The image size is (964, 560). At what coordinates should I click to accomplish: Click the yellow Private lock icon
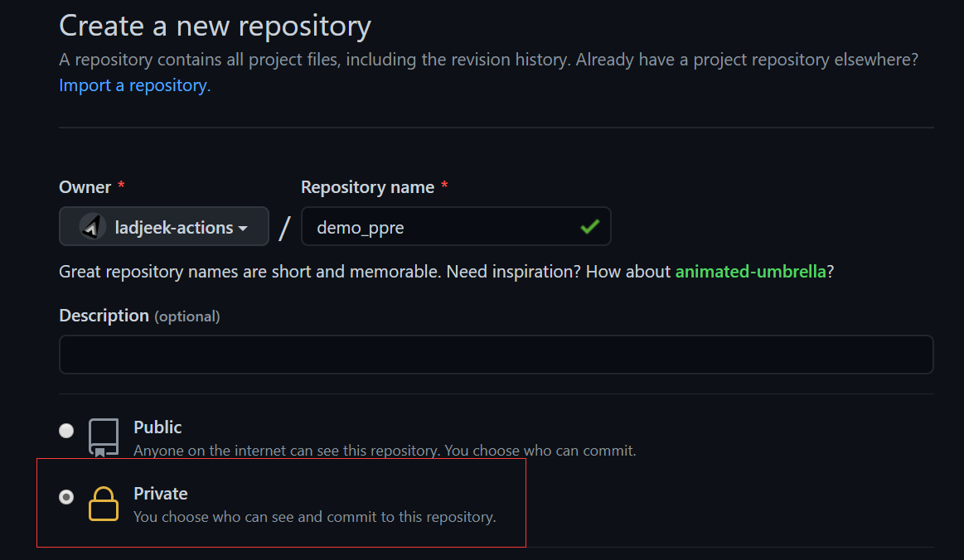tap(104, 504)
